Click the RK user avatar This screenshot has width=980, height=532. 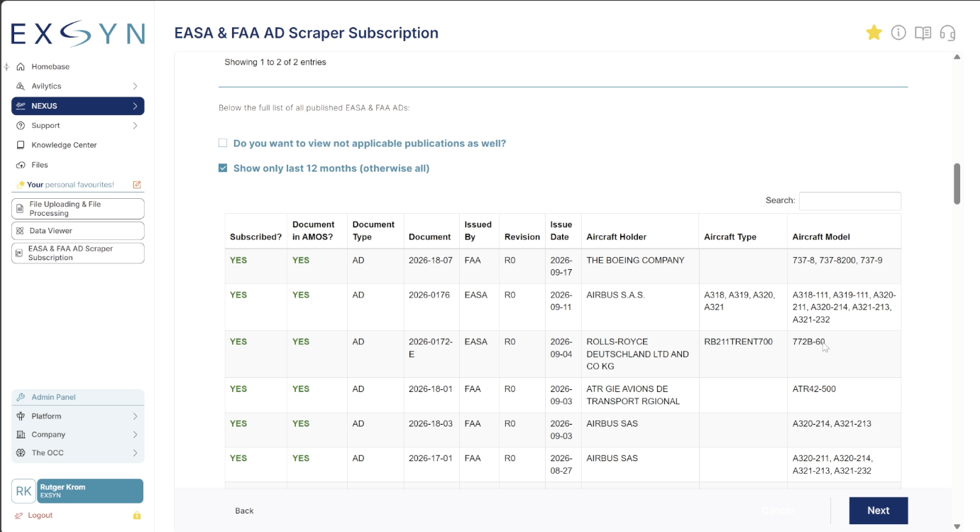pos(23,491)
